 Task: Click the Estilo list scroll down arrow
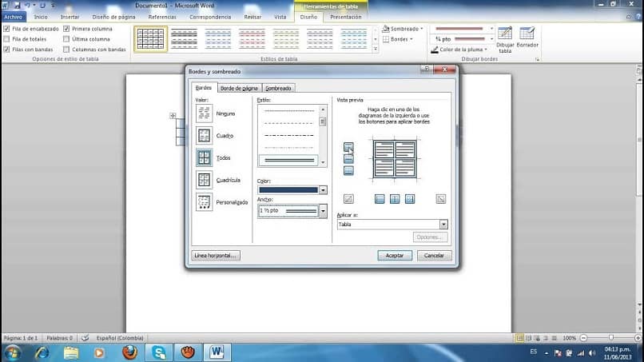tap(323, 162)
